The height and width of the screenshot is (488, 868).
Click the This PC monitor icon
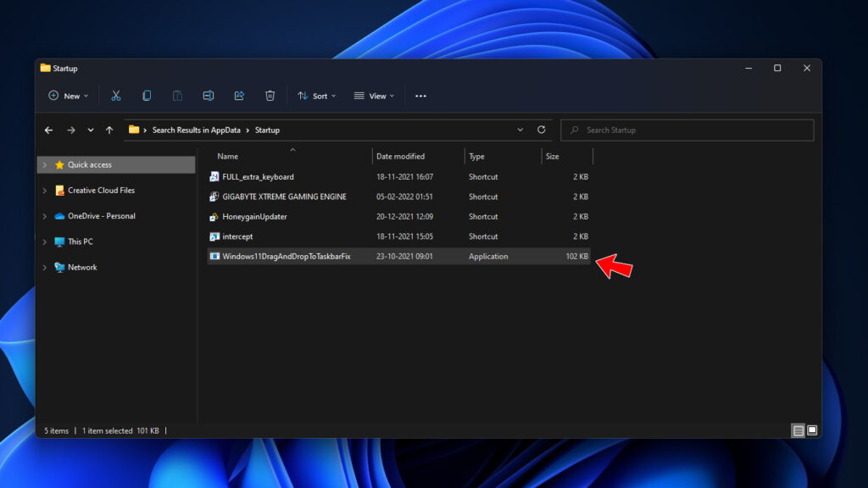[59, 241]
